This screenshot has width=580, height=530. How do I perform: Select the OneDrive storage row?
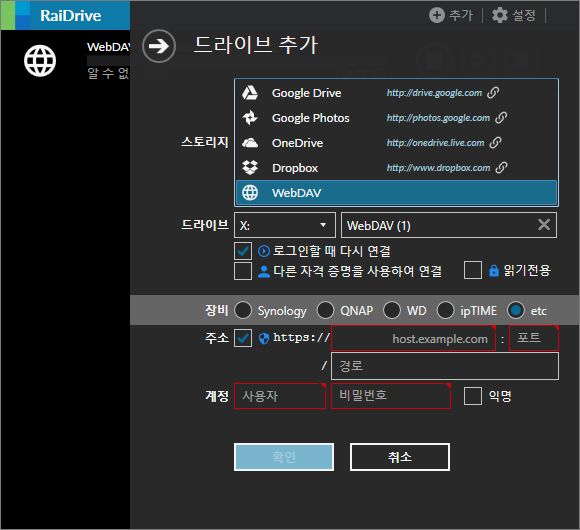coord(396,143)
